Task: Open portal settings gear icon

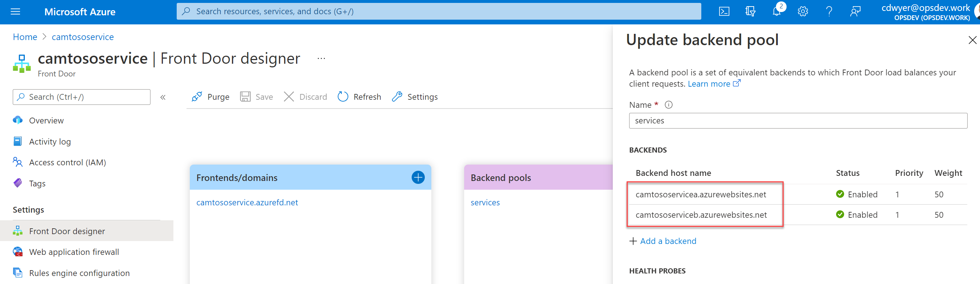Action: coord(803,12)
